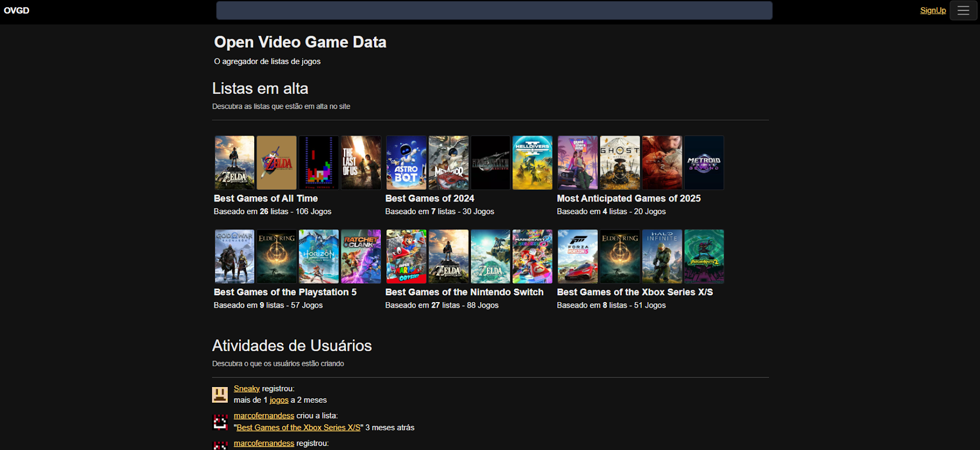The height and width of the screenshot is (450, 980).
Task: Click 'O agregador de listas de jogos' tagline
Action: tap(267, 61)
